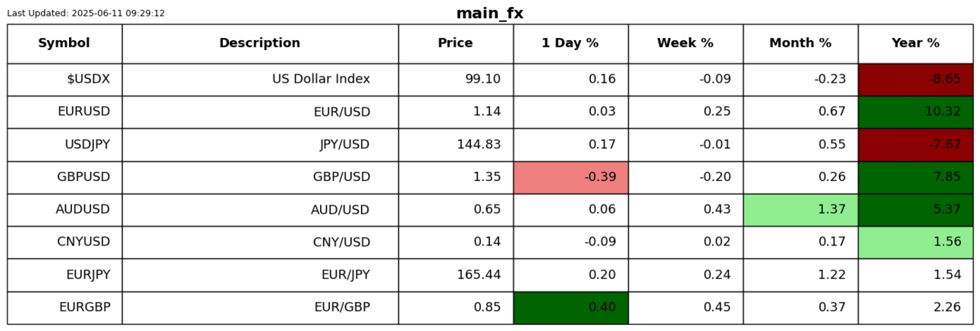Select the USDJPY price 144.83
Screen dimensions: 980x331
(479, 145)
